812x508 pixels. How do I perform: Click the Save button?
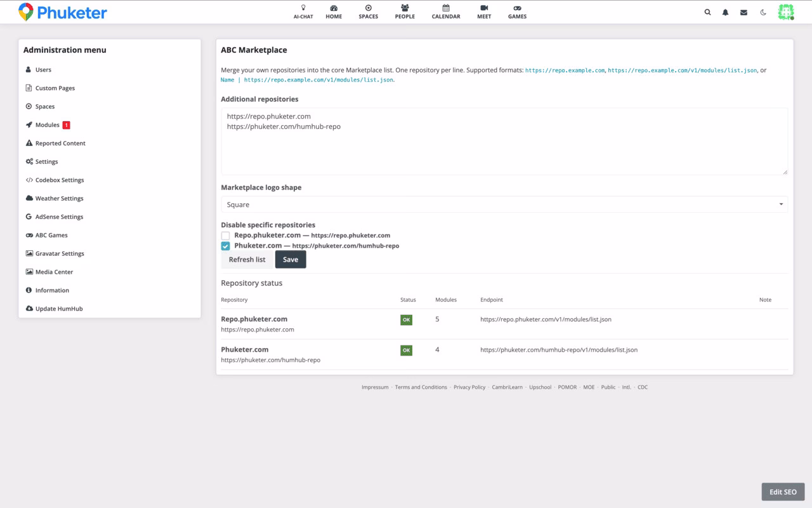pyautogui.click(x=291, y=260)
